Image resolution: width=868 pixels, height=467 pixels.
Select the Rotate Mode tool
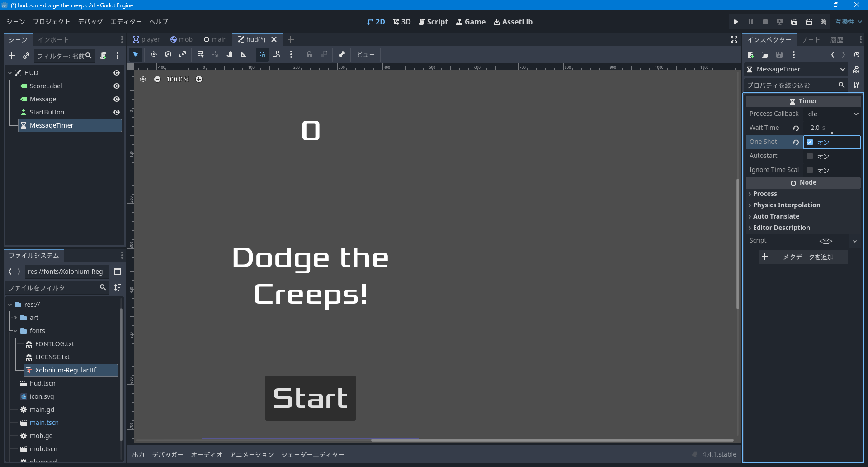[x=168, y=55]
